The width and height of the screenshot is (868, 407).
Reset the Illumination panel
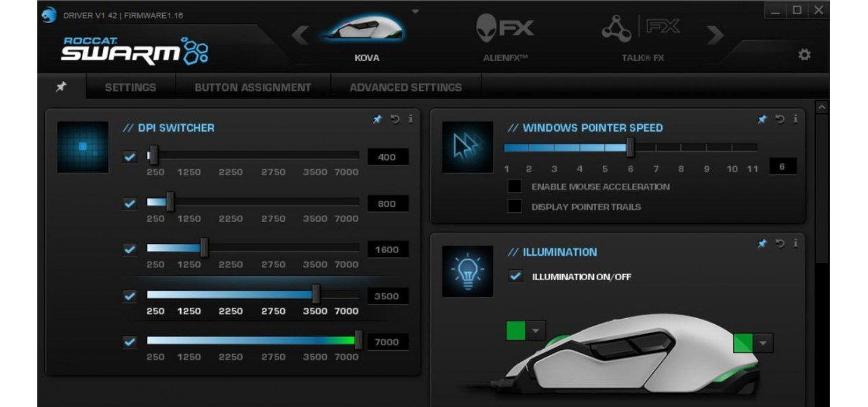(781, 244)
